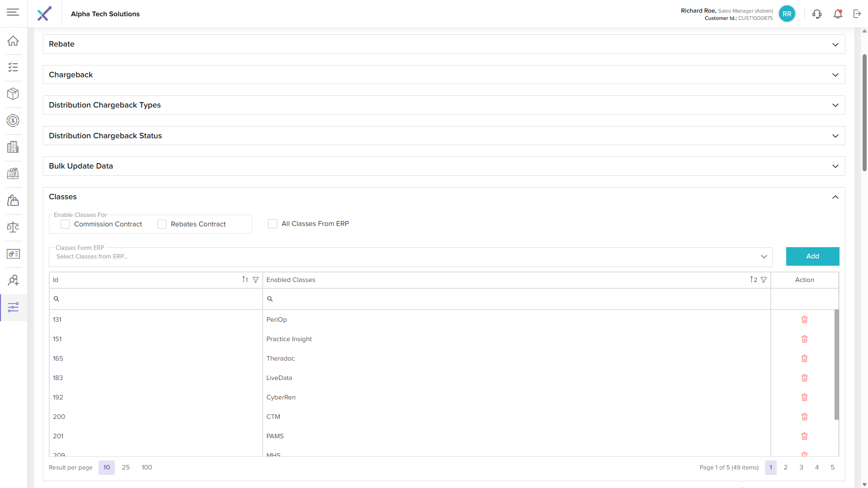The height and width of the screenshot is (488, 868).
Task: Check the Rebates Contract checkbox
Action: coord(162,225)
